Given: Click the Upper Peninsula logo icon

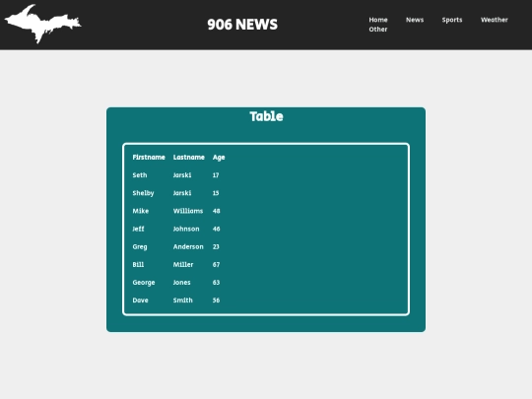Looking at the screenshot, I should pos(42,24).
